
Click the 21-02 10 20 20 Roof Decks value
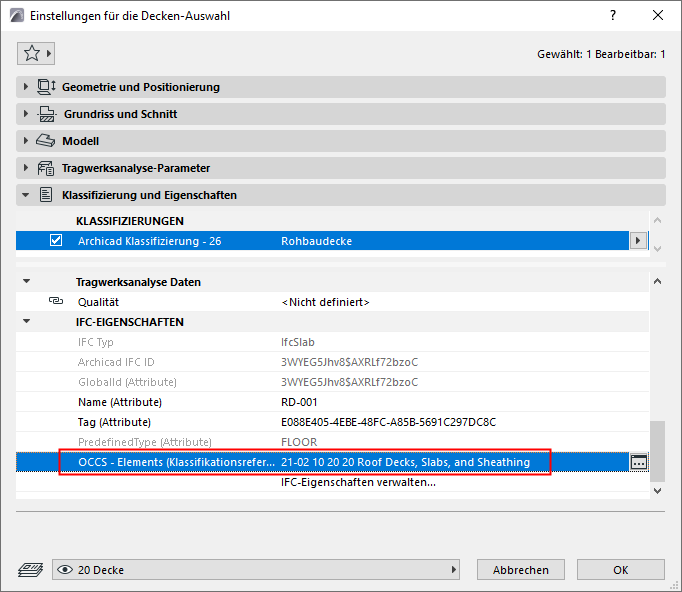pyautogui.click(x=405, y=462)
